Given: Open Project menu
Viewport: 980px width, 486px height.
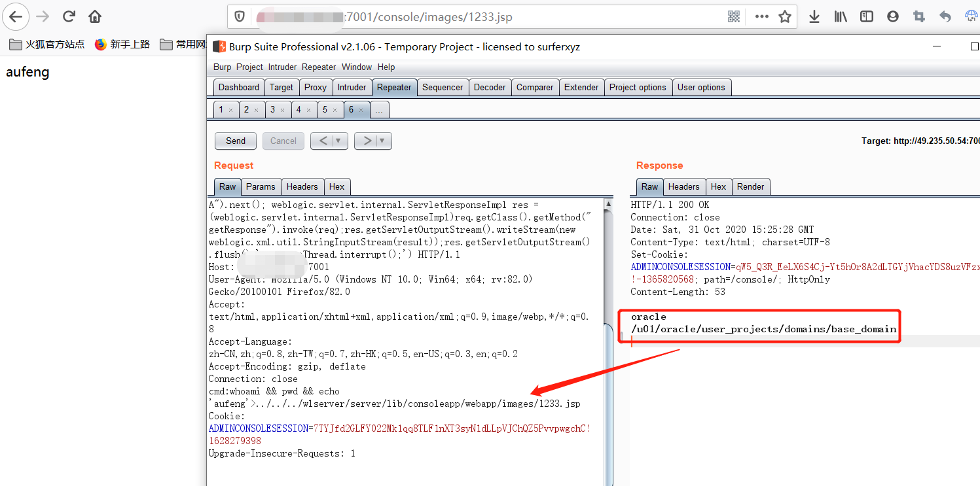Looking at the screenshot, I should [x=249, y=67].
